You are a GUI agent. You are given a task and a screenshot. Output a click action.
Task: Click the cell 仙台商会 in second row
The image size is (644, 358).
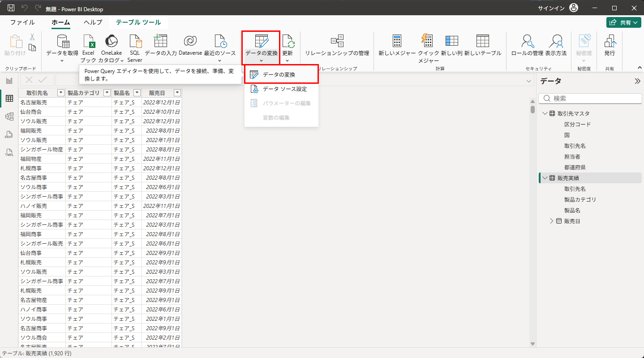click(x=42, y=112)
